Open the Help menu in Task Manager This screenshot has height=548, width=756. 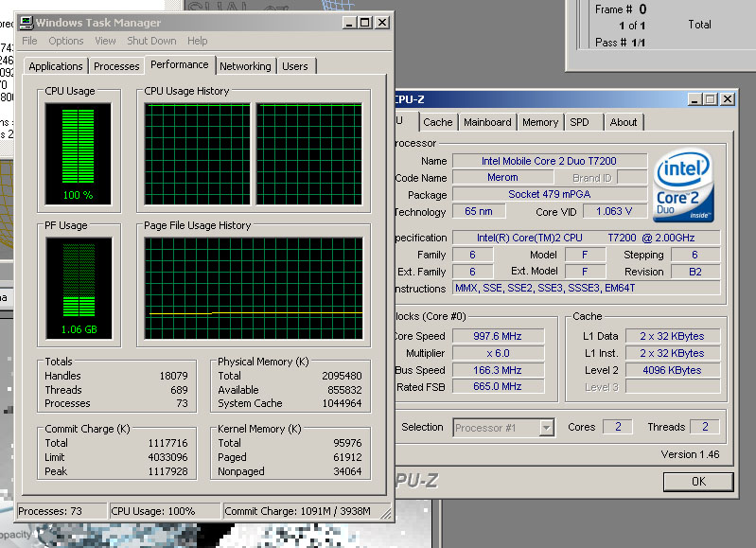197,42
